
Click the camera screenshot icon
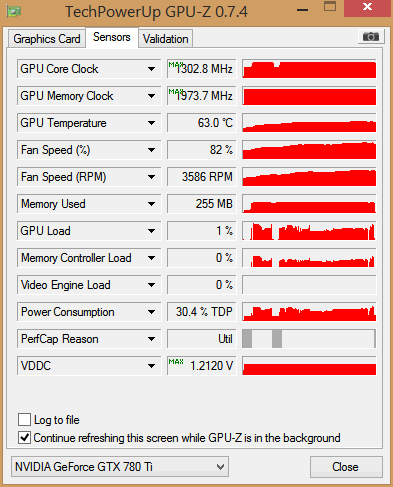tap(371, 36)
